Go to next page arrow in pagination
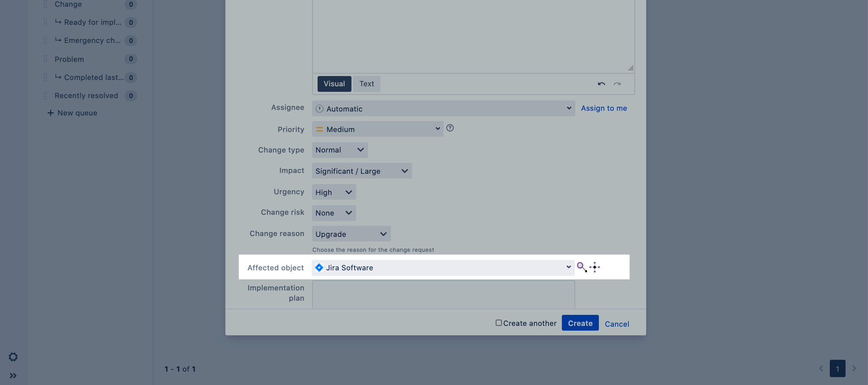The height and width of the screenshot is (385, 868). pos(854,368)
